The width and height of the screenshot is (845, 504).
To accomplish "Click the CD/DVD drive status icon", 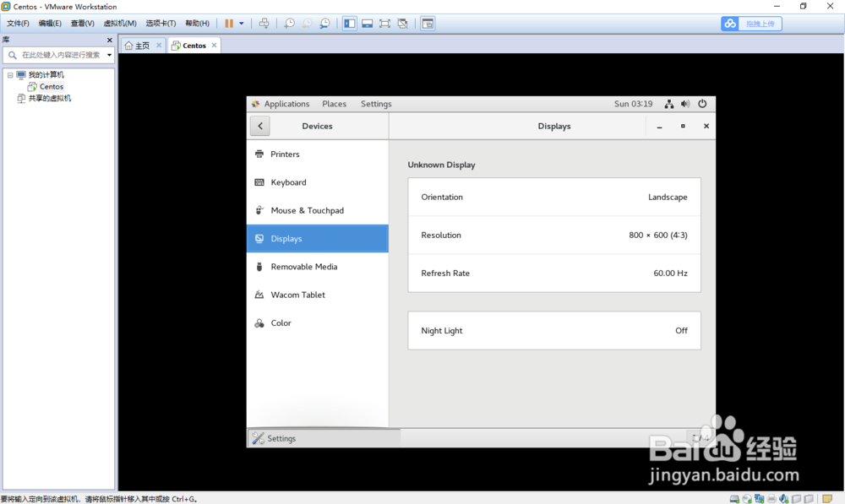I will point(747,499).
